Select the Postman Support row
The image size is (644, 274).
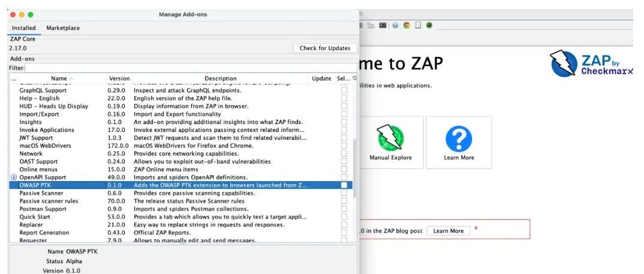tap(180, 209)
